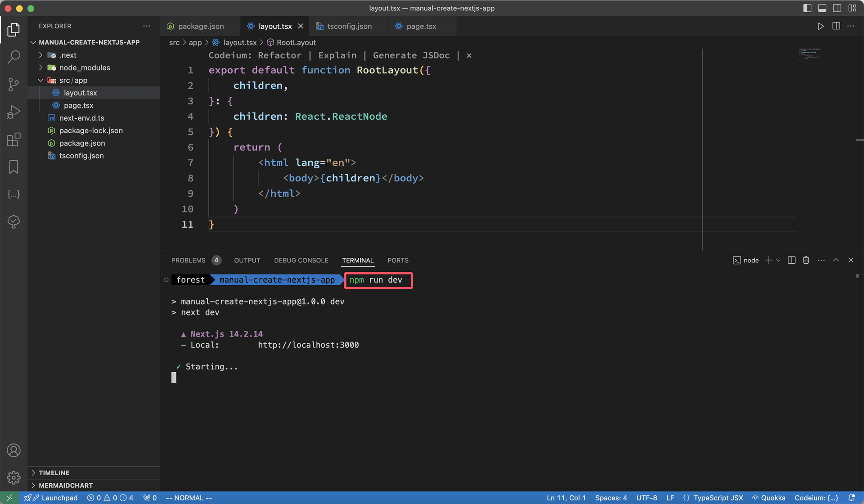Open the Source Control view
Viewport: 864px width, 504px height.
pyautogui.click(x=13, y=85)
